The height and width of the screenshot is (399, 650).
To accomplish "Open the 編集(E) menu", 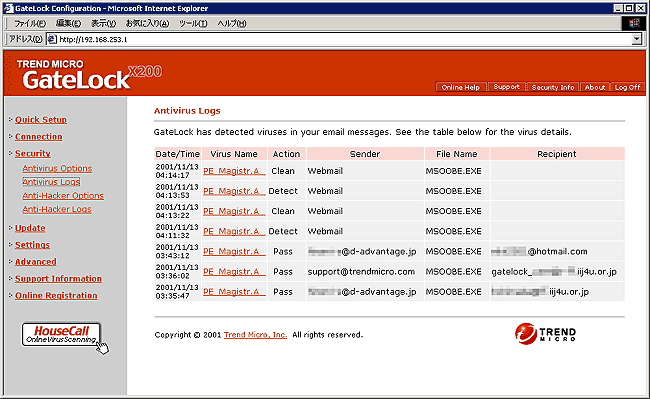I will (x=68, y=23).
